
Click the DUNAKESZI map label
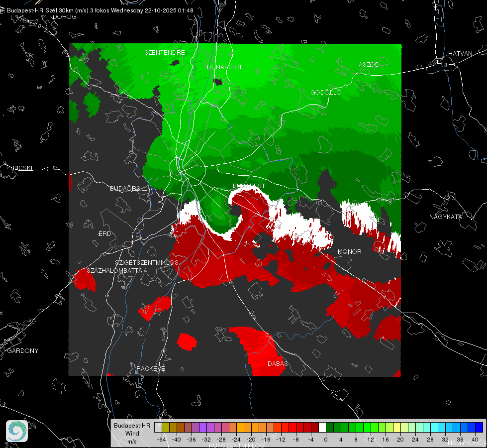(224, 67)
